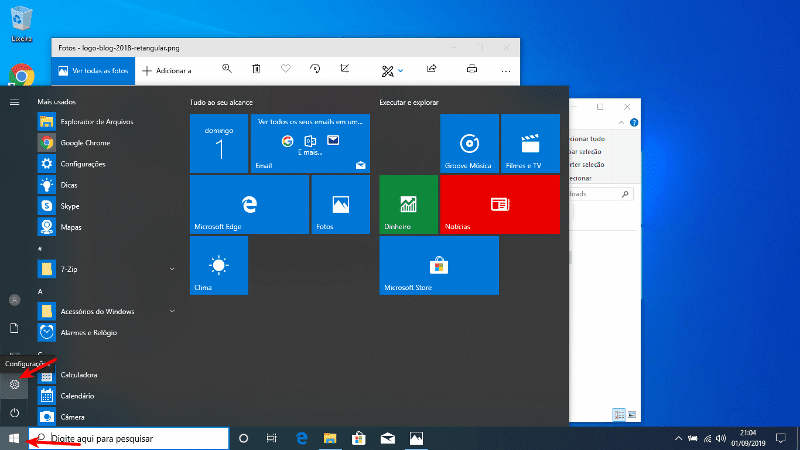The height and width of the screenshot is (450, 800).
Task: Open the Configurações gear icon in Start sidebar
Action: (x=14, y=385)
